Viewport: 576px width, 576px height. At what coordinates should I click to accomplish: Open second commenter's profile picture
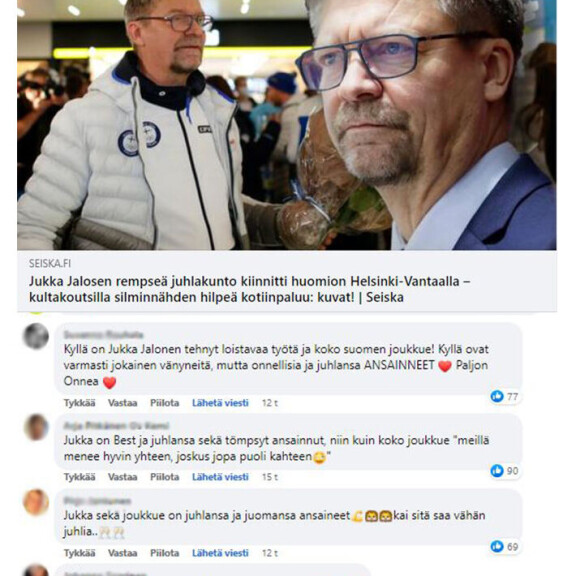click(36, 427)
